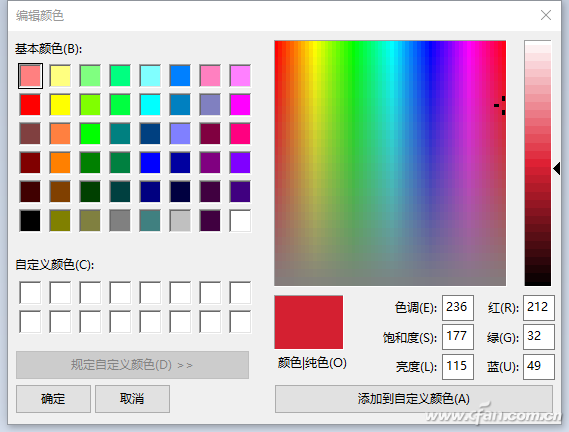Screen dimensions: 569x432
Task: Select the 红 red value field
Action: [x=539, y=307]
